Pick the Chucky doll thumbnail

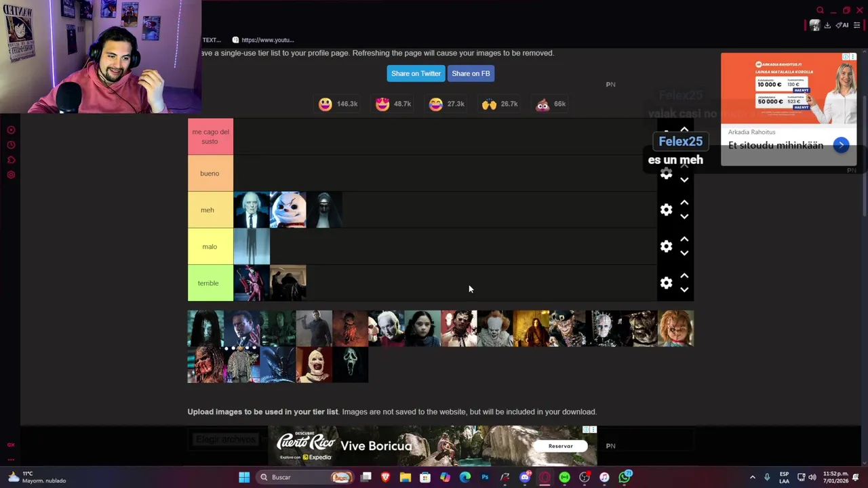coord(676,328)
